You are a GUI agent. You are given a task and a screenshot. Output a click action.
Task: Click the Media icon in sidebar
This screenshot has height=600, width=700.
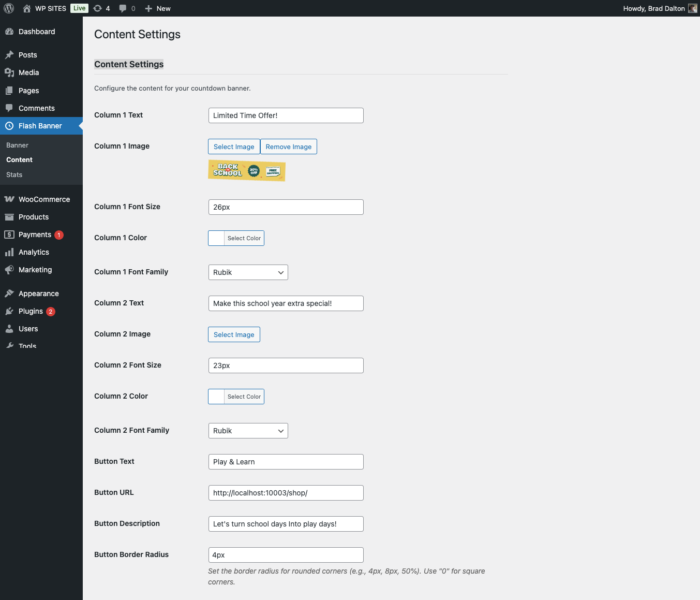coord(9,72)
